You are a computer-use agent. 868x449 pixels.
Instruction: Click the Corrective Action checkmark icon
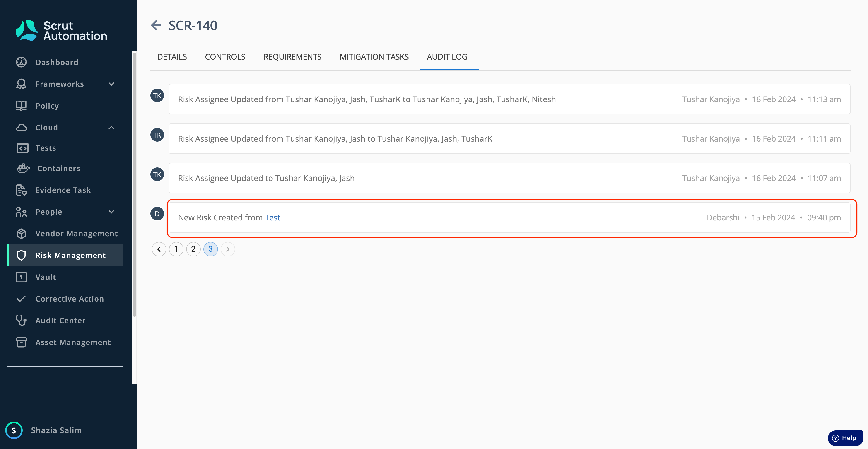coord(21,299)
